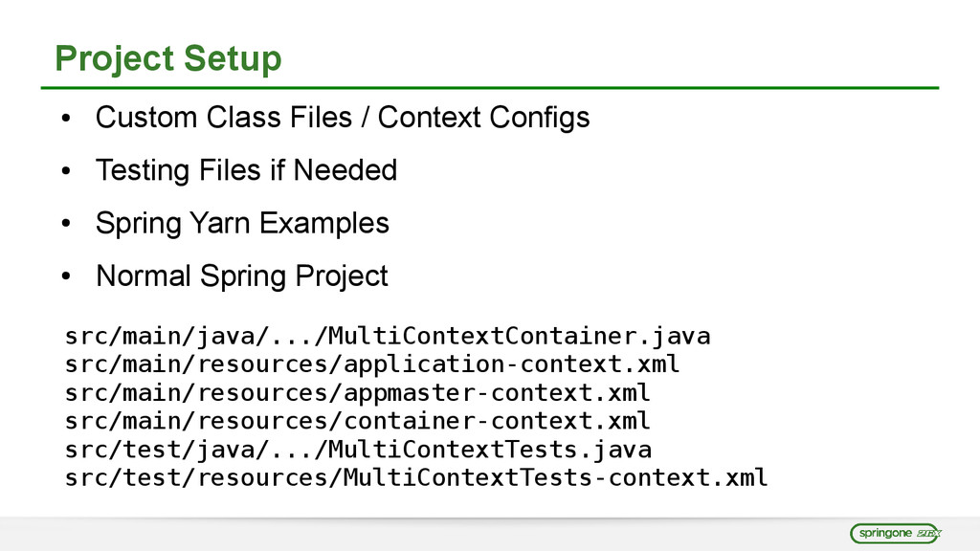Image resolution: width=980 pixels, height=551 pixels.
Task: Click the Project Setup slide title
Action: (x=168, y=59)
